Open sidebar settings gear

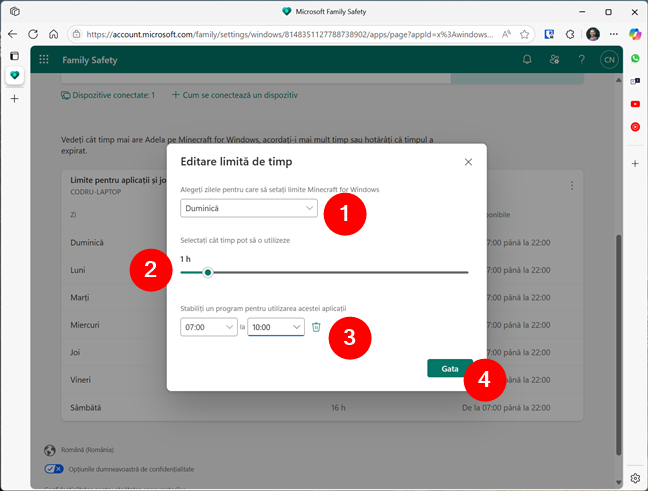(635, 479)
